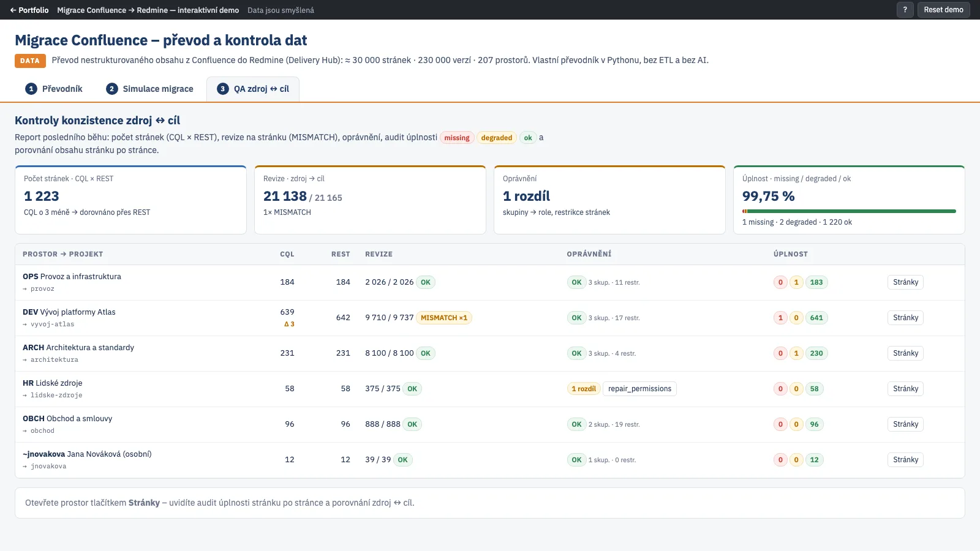Click the yellow degraded 1 in ARCH row
The width and height of the screenshot is (980, 551).
pos(796,353)
